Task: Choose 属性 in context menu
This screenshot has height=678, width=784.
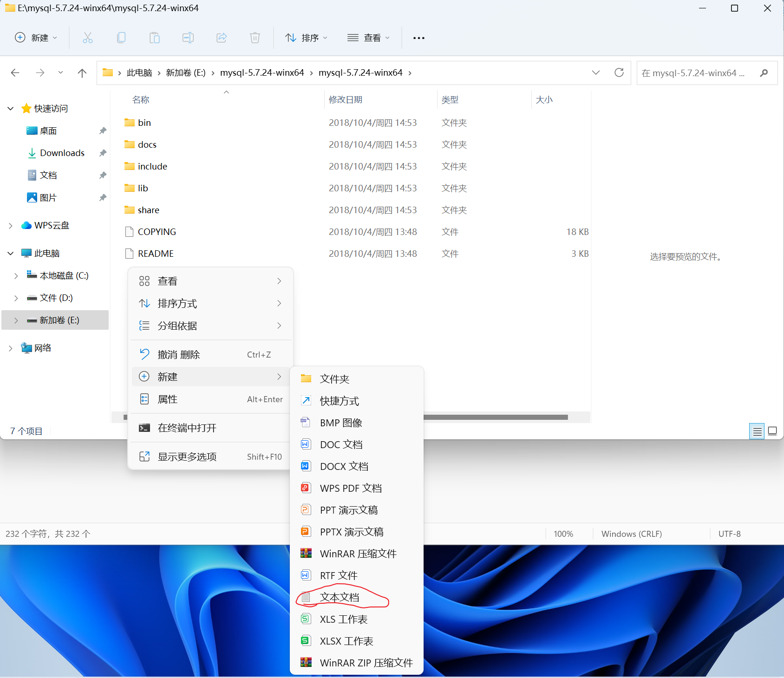Action: pos(210,399)
